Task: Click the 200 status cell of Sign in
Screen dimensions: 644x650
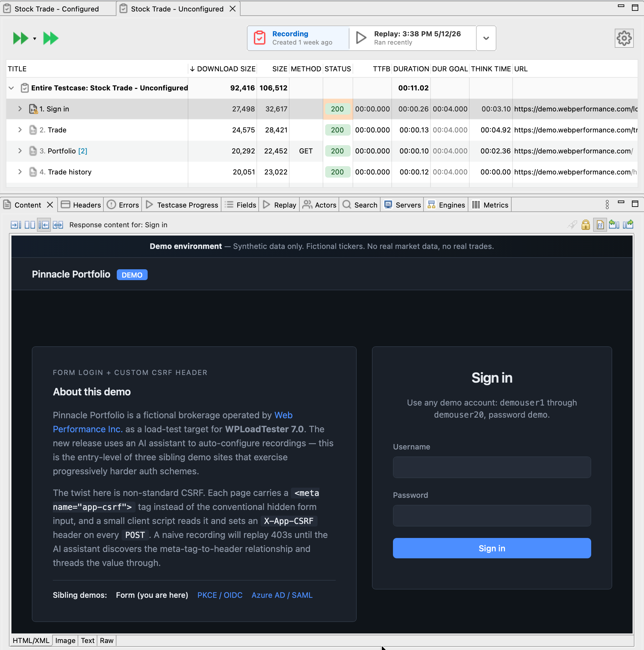Action: 337,109
